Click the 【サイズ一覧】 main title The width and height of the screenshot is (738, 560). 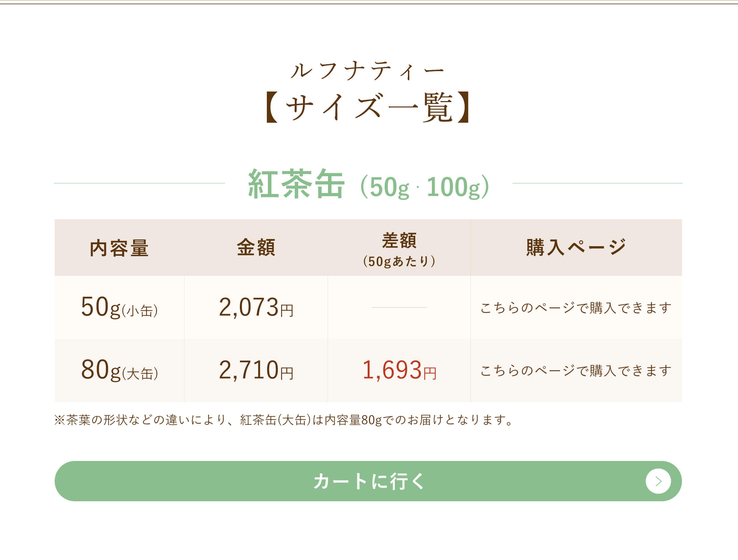(368, 107)
